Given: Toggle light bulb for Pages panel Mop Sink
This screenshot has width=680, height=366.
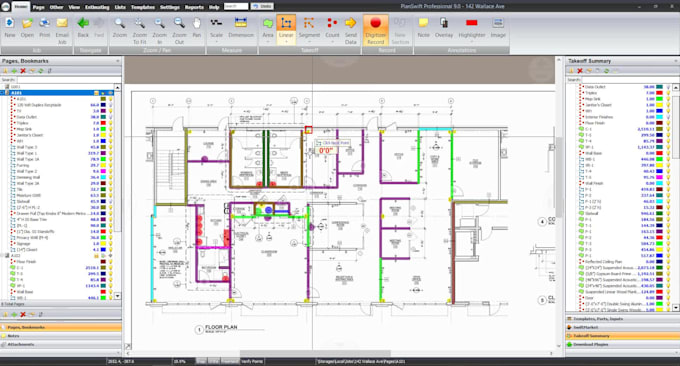Looking at the screenshot, I should tap(110, 129).
